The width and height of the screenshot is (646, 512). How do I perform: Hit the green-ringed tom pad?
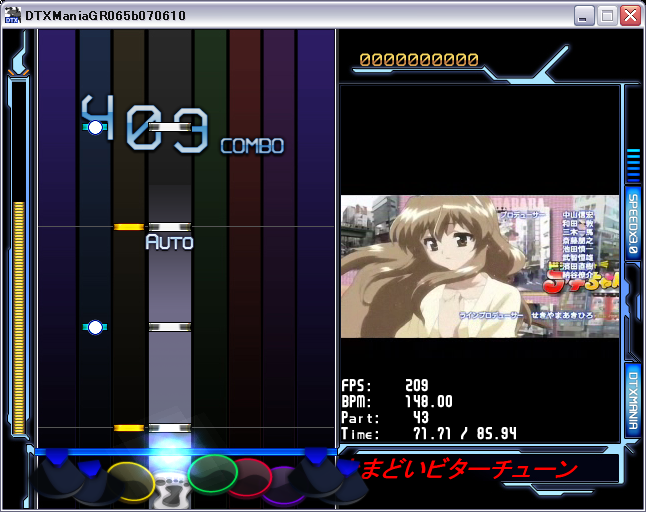pos(213,473)
